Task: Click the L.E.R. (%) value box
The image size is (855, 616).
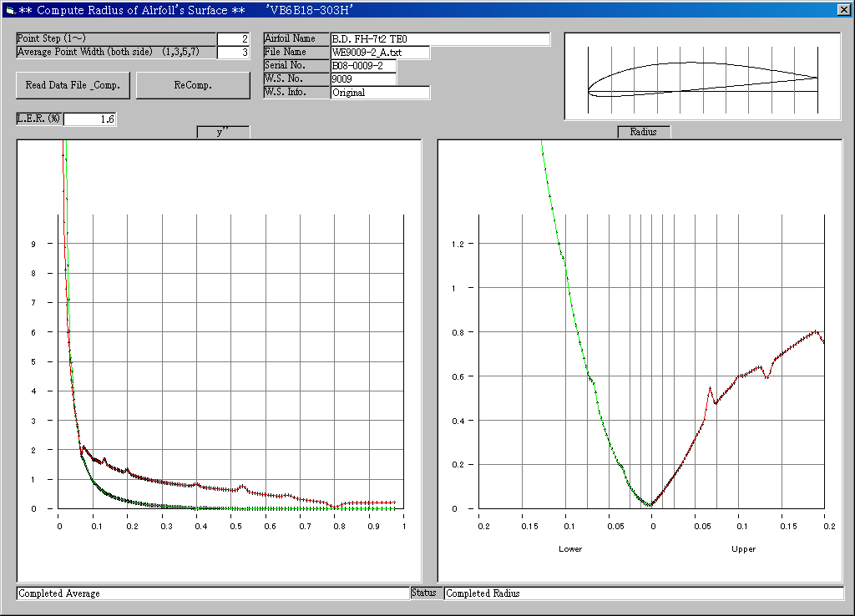Action: point(89,119)
